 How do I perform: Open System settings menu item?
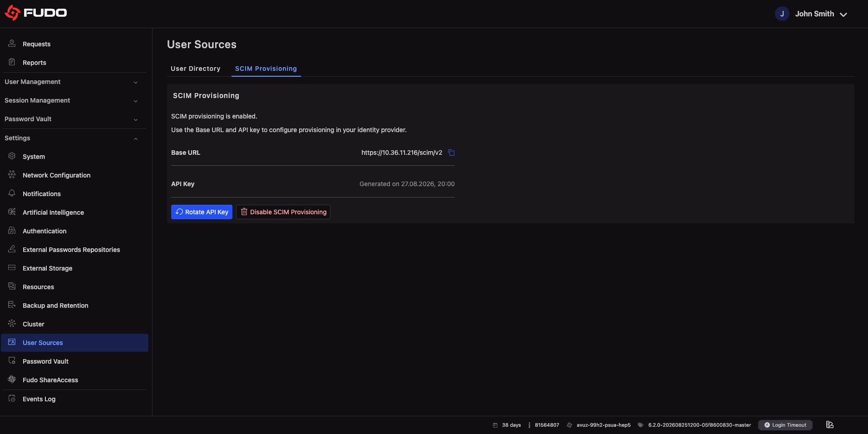point(74,156)
